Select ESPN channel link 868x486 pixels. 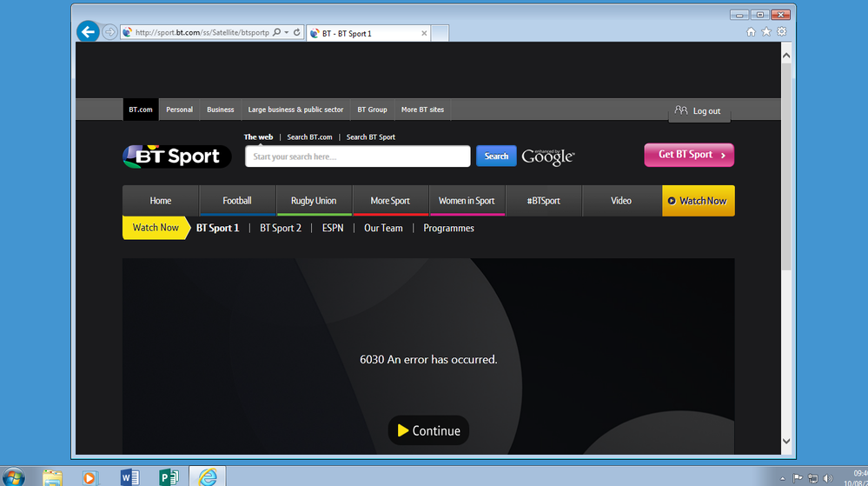coord(333,229)
